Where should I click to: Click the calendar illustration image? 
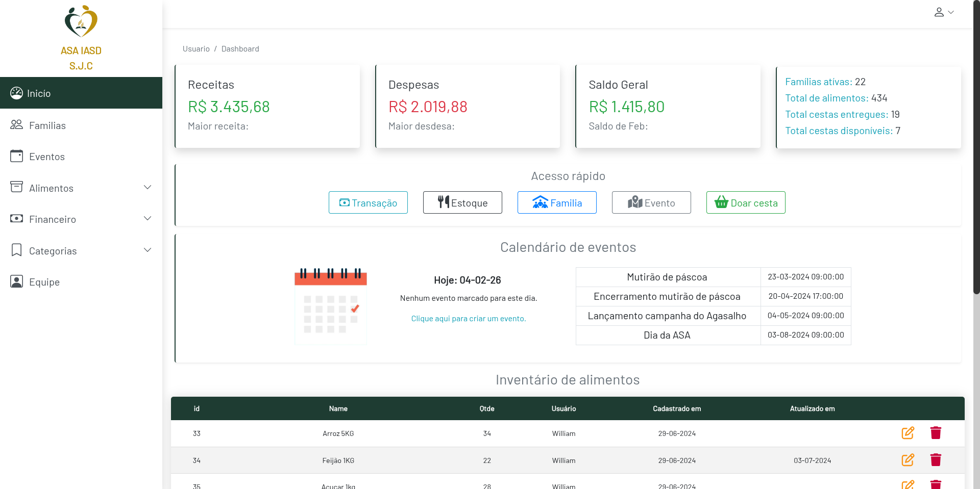click(331, 306)
